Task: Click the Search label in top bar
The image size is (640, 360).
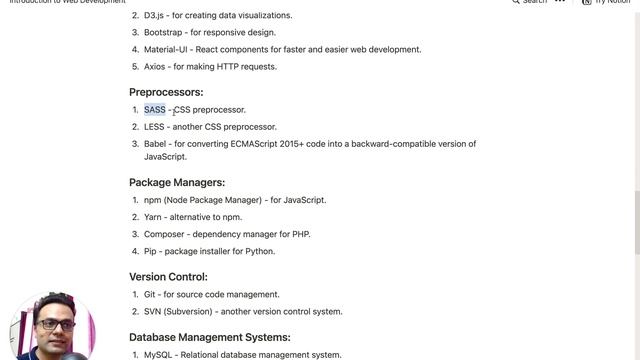Action: [x=535, y=2]
